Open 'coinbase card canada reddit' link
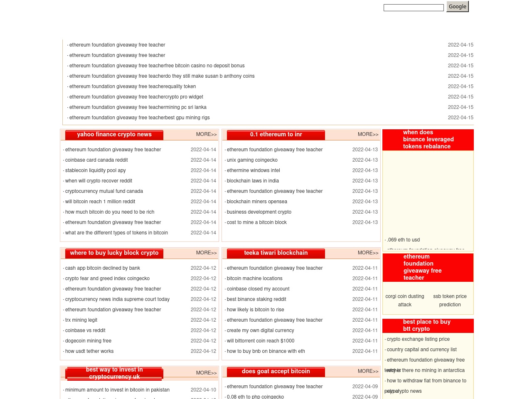The image size is (532, 399). pos(96,160)
